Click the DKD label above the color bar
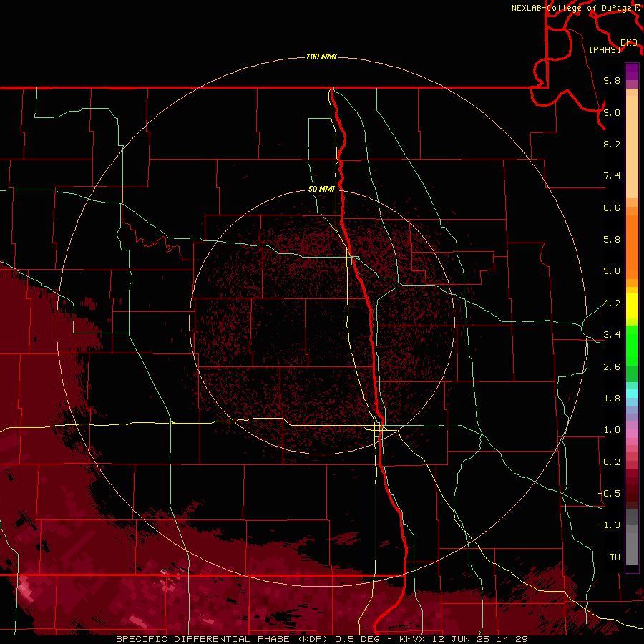This screenshot has height=644, width=644. [x=629, y=43]
